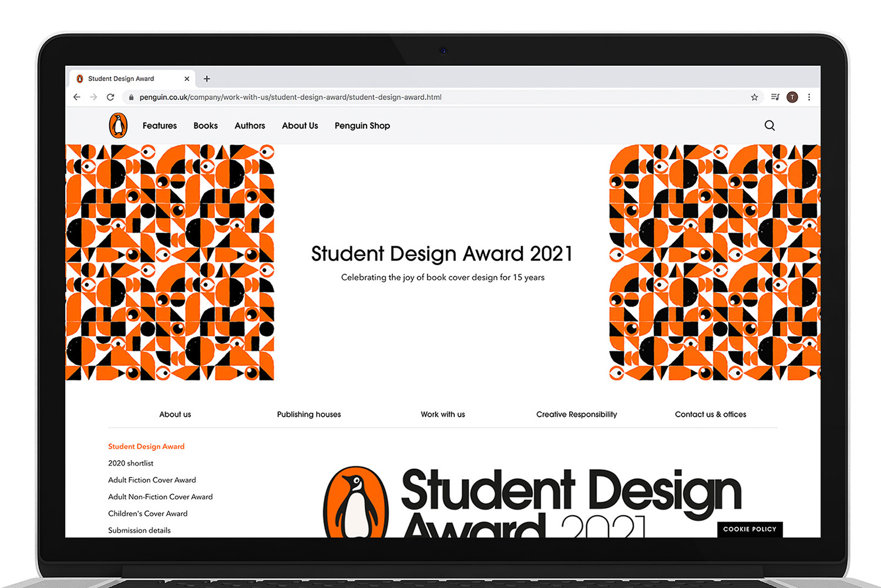Open the Authors menu
The height and width of the screenshot is (588, 881).
coord(250,126)
